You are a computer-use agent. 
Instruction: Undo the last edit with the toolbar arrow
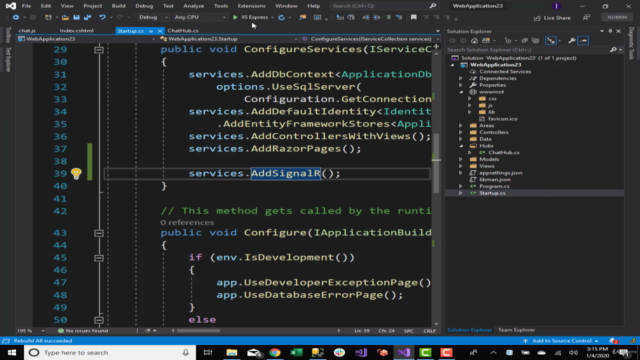coord(102,17)
